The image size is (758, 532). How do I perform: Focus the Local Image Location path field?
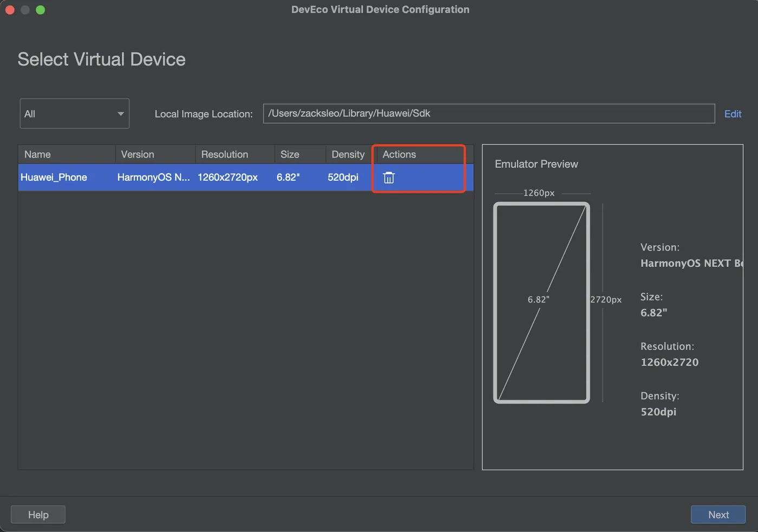click(x=488, y=114)
